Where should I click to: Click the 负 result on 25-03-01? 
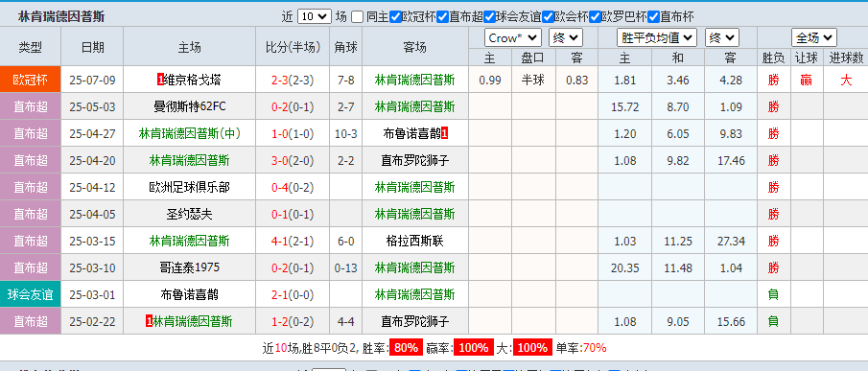pyautogui.click(x=773, y=294)
